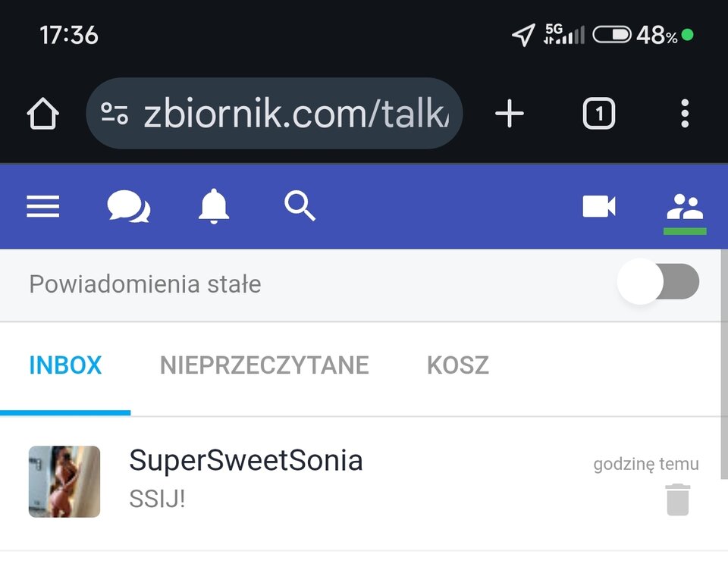Delete the SuperSweetSonia conversation
728x570 pixels.
pyautogui.click(x=678, y=500)
